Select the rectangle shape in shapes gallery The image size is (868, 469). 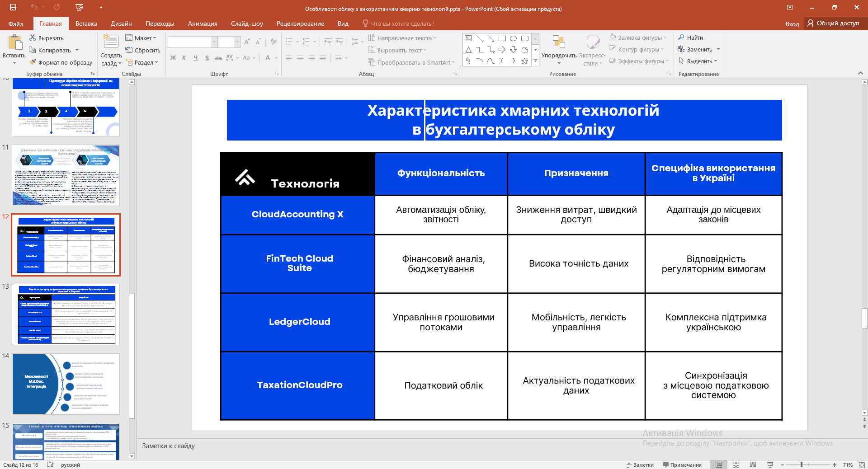tap(502, 38)
